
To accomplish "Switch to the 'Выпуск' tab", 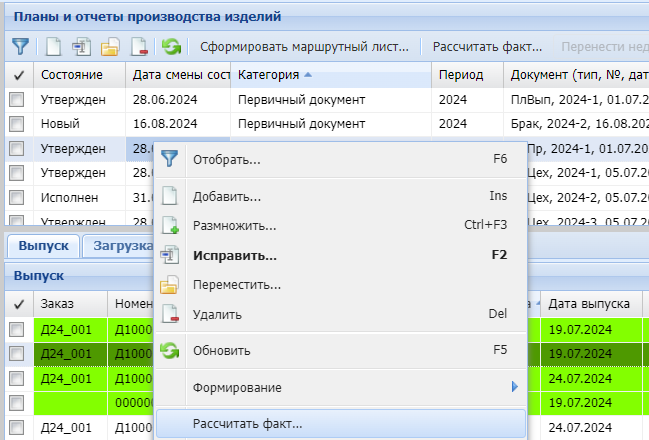I will point(41,245).
